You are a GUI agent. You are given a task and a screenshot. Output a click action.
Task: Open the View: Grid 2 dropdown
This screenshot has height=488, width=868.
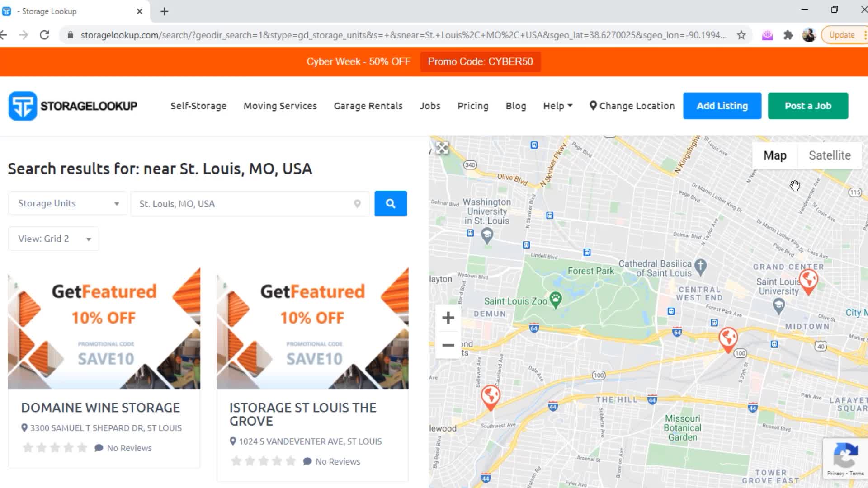[x=53, y=239]
